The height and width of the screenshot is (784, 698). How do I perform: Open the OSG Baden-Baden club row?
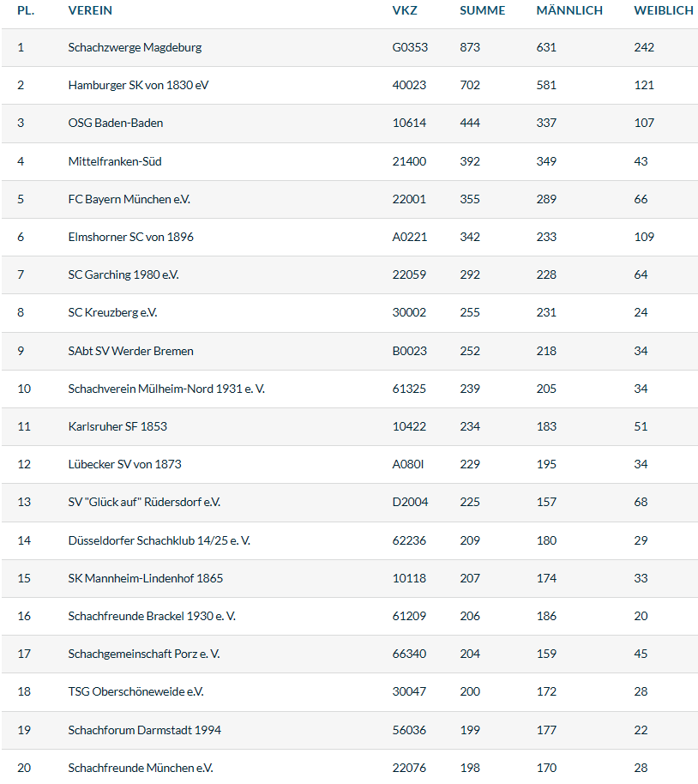click(116, 123)
